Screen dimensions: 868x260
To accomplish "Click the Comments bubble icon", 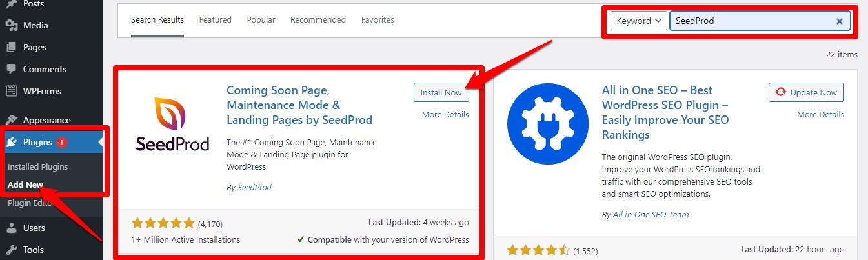I will click(x=11, y=70).
